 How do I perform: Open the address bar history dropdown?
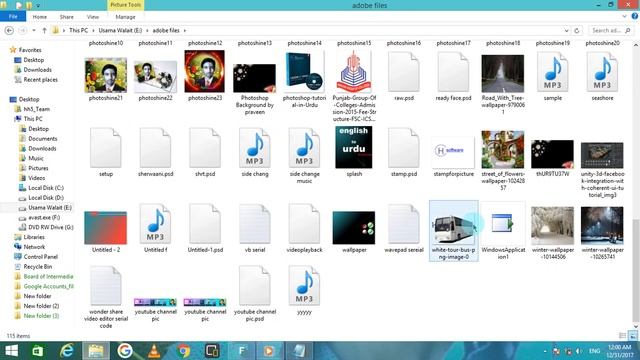[567, 31]
